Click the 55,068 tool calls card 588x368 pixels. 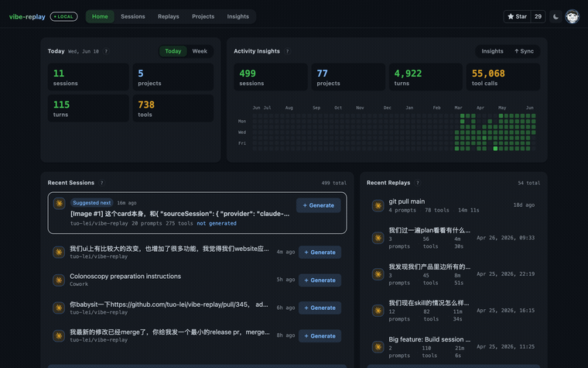503,77
